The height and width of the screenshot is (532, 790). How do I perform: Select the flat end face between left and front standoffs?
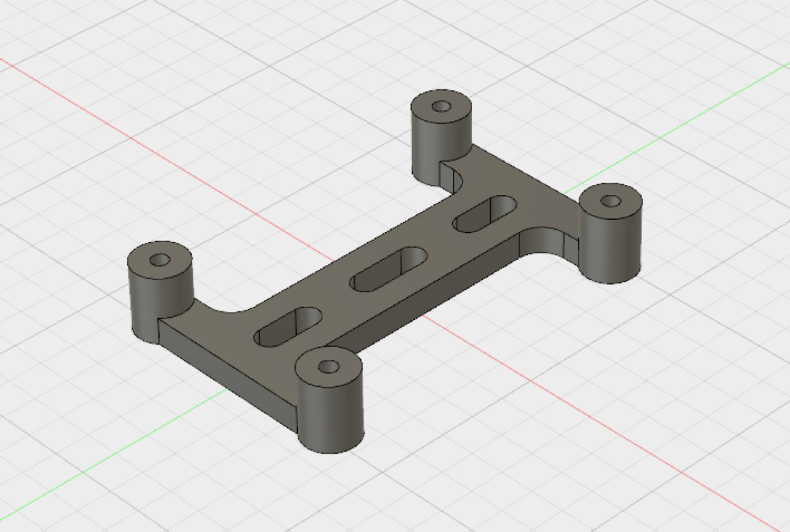227,375
